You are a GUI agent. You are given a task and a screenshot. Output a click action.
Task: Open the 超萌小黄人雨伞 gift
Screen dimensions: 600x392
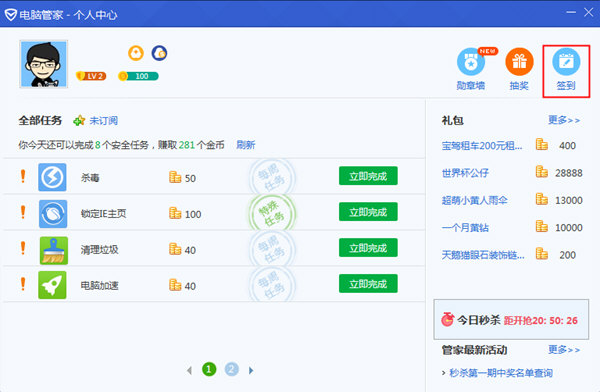[474, 200]
